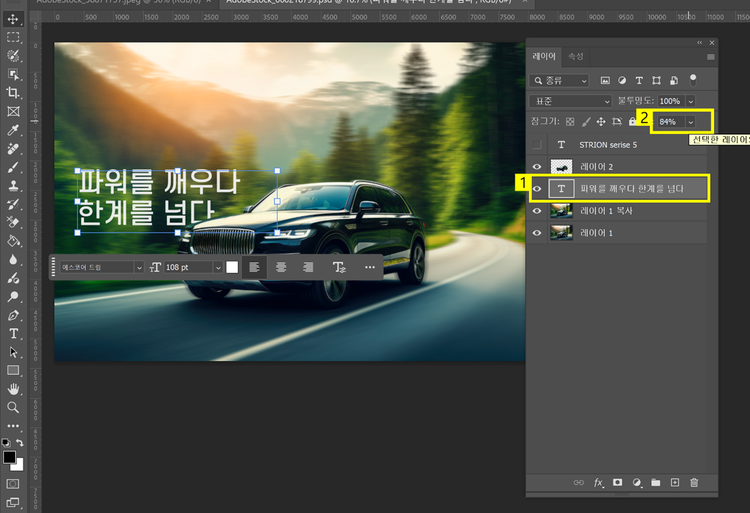Select the Brush tool
Viewport: 750px width, 513px height.
tap(13, 167)
